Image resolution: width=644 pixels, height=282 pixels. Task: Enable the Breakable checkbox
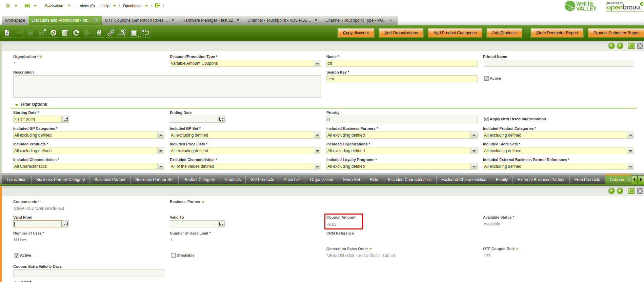click(x=173, y=256)
